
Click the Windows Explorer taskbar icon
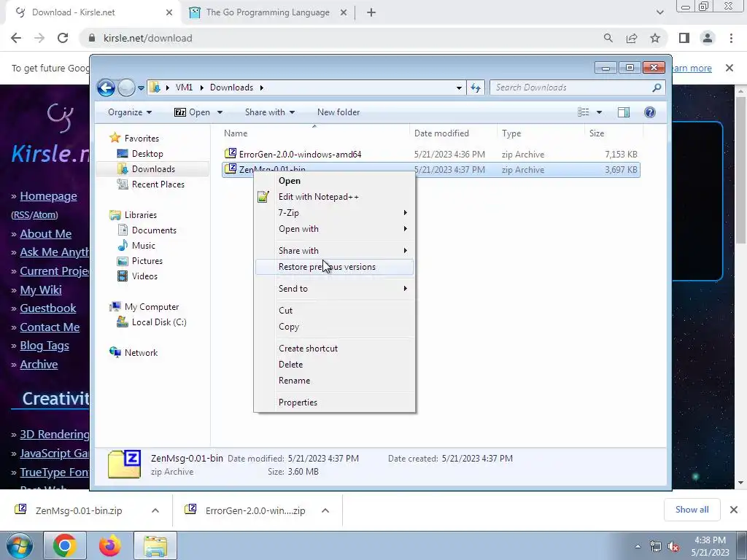155,545
